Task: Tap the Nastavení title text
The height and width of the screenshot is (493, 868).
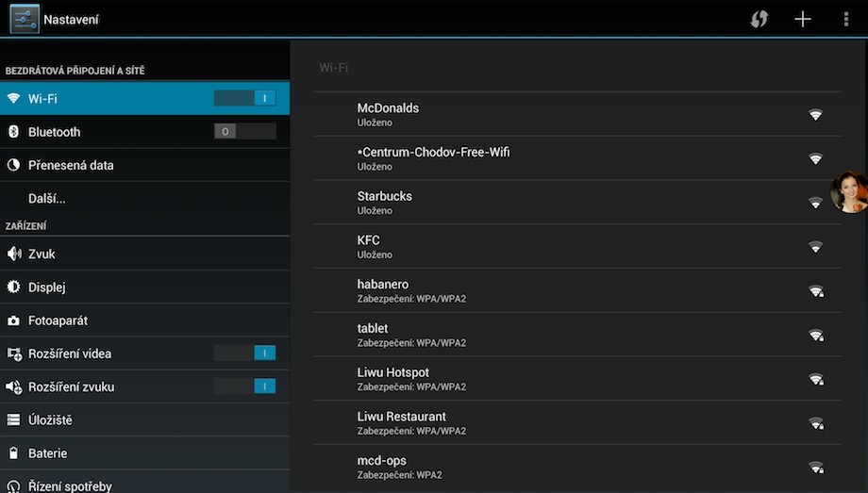Action: pyautogui.click(x=71, y=20)
